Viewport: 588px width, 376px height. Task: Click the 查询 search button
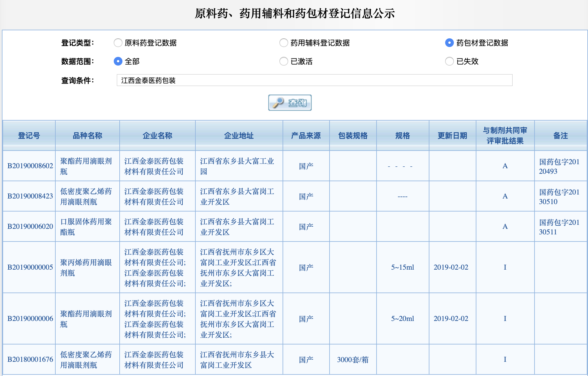290,103
